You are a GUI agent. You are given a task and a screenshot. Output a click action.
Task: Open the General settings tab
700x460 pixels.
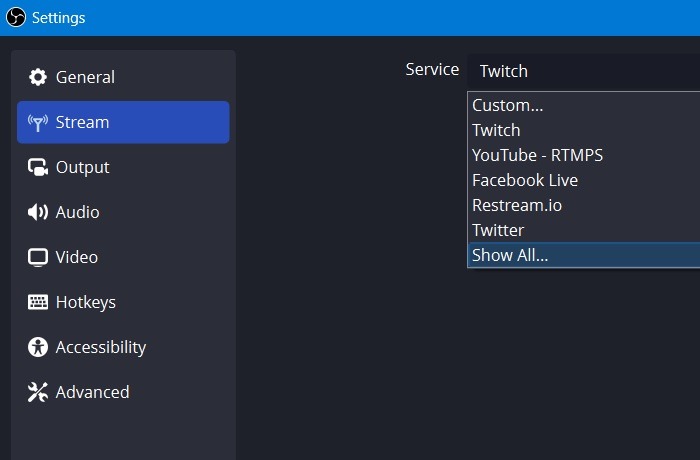pos(123,77)
